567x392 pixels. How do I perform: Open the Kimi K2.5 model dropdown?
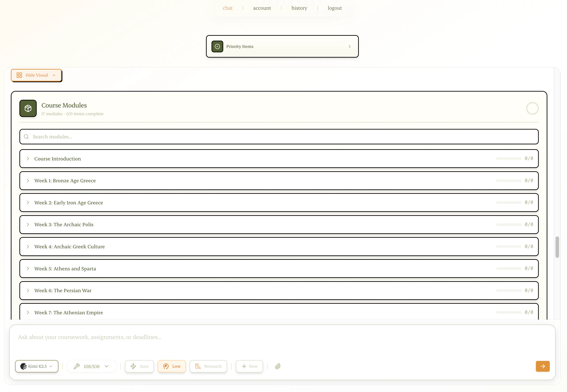tap(37, 366)
